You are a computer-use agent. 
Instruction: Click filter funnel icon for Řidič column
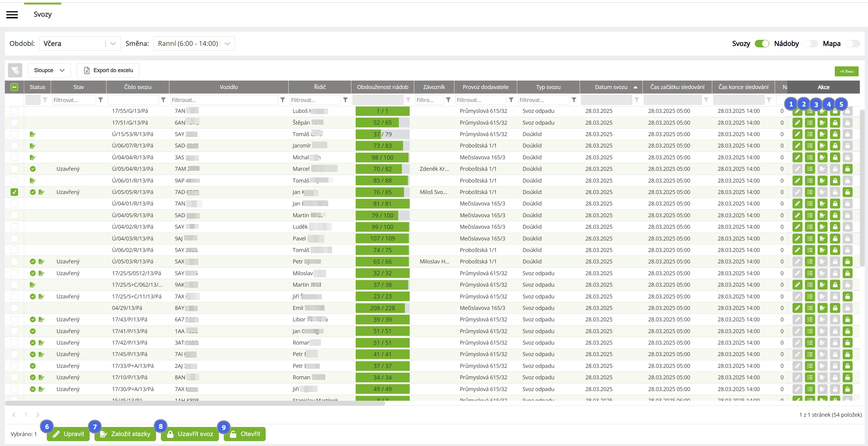pyautogui.click(x=345, y=100)
